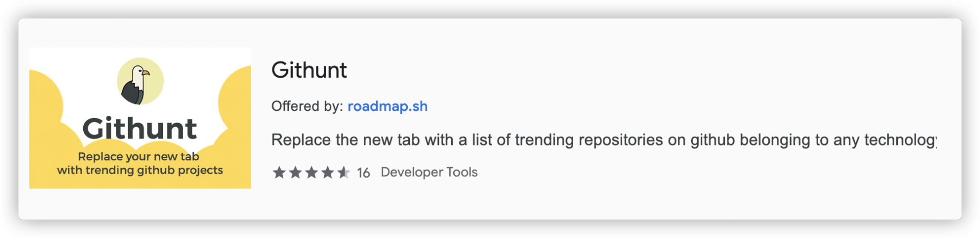The width and height of the screenshot is (980, 238).
Task: Click the fourth rating star
Action: click(328, 173)
